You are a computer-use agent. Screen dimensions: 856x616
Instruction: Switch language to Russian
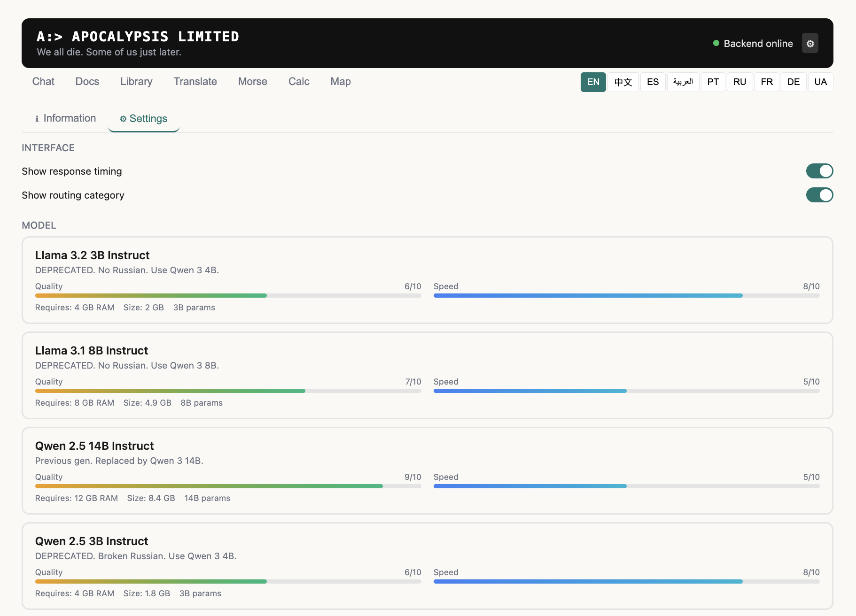739,82
